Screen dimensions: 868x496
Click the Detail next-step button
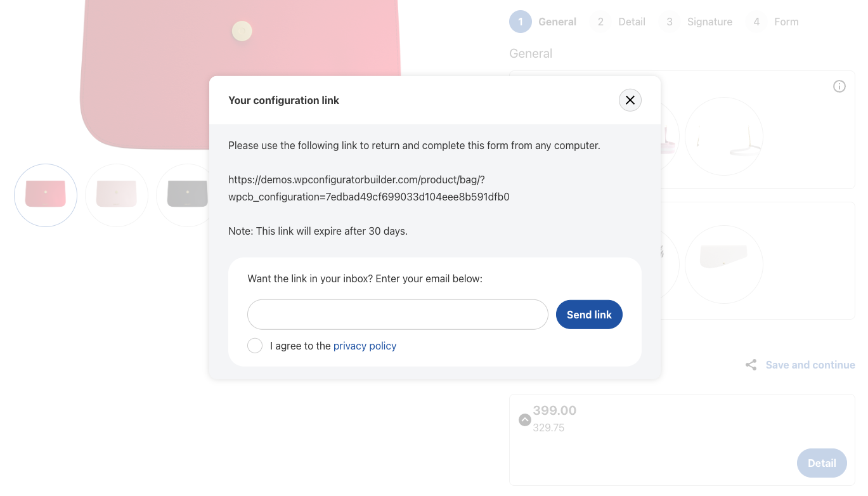click(821, 463)
